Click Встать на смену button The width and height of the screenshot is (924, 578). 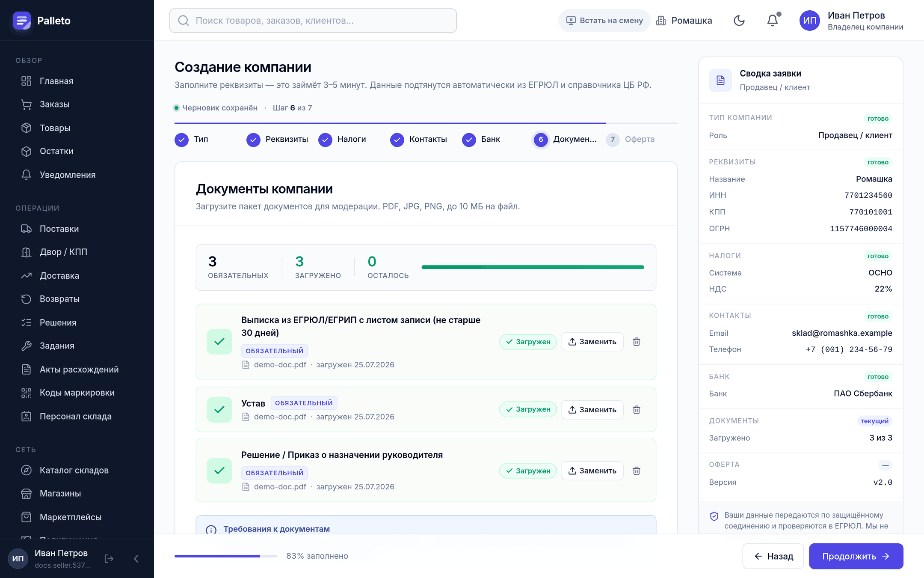(604, 21)
